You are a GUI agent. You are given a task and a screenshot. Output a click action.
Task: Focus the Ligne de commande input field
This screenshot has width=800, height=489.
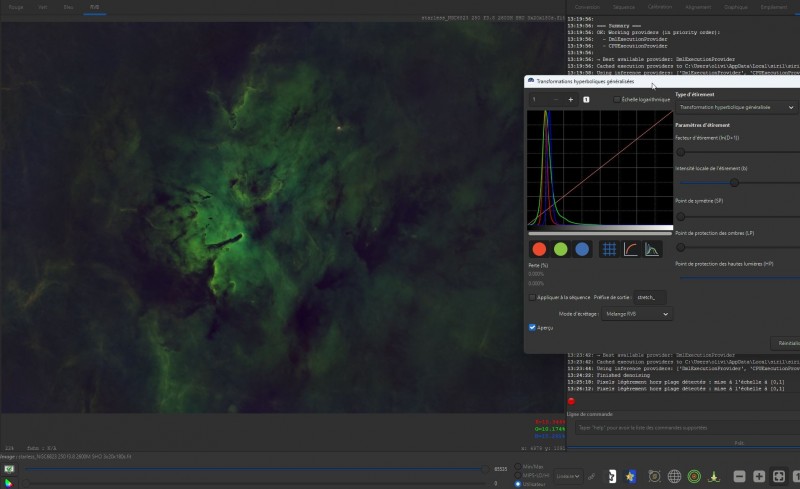(688, 428)
